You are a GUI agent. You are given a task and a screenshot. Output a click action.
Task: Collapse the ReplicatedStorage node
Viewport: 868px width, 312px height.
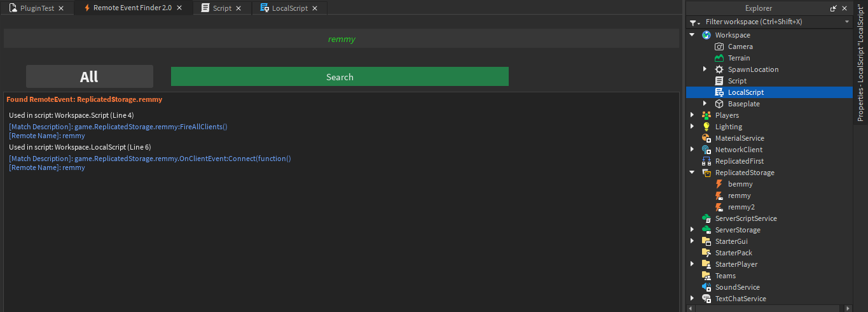(692, 173)
